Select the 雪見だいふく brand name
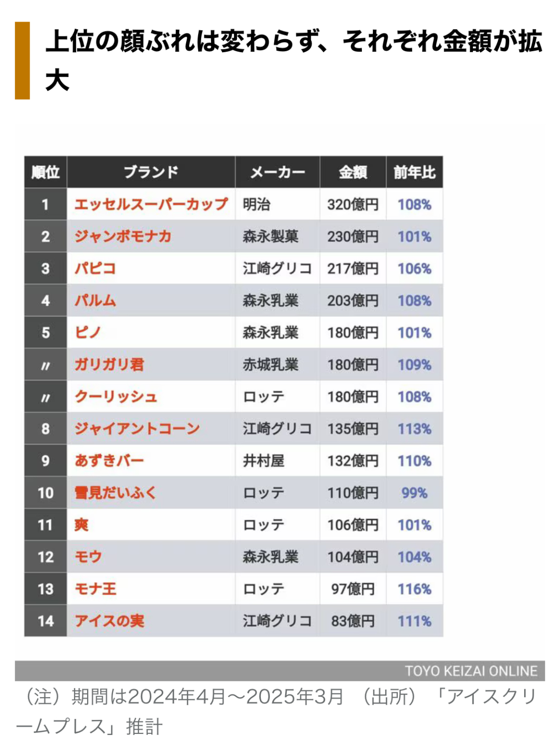Viewport: 560px width, 755px height. 115,493
